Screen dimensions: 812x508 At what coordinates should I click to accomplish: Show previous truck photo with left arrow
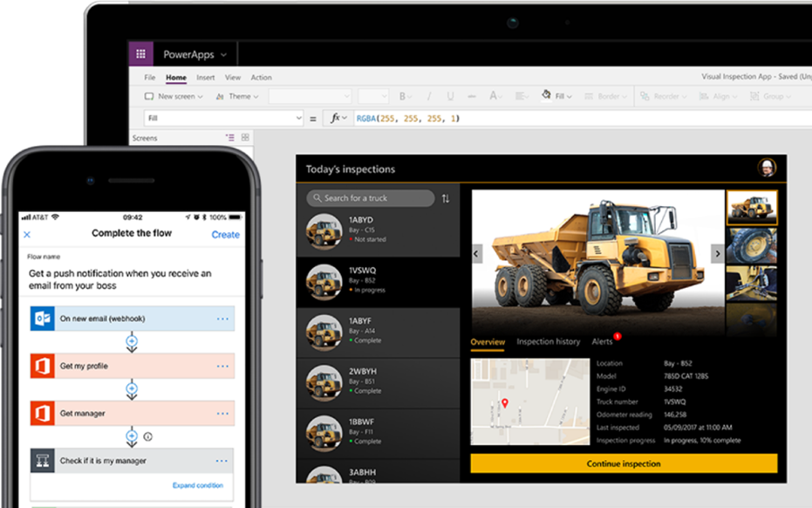476,253
